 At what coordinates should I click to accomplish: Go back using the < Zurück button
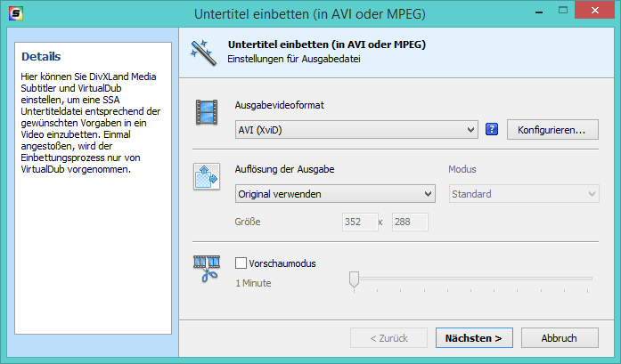pyautogui.click(x=388, y=338)
